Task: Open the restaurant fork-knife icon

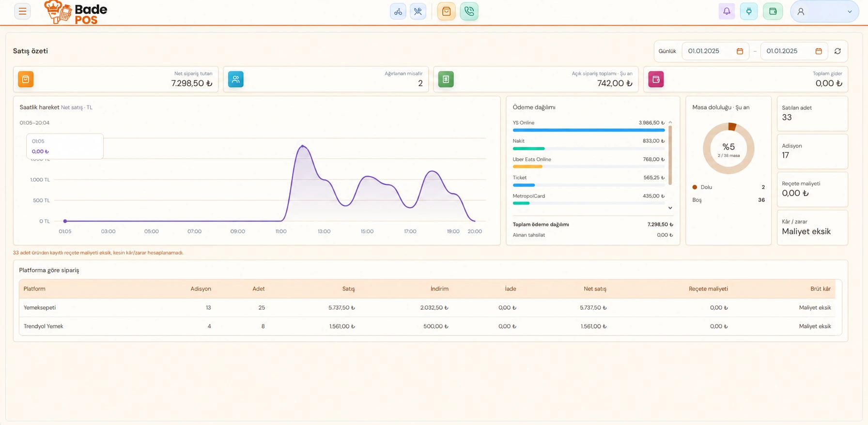Action: [x=418, y=11]
